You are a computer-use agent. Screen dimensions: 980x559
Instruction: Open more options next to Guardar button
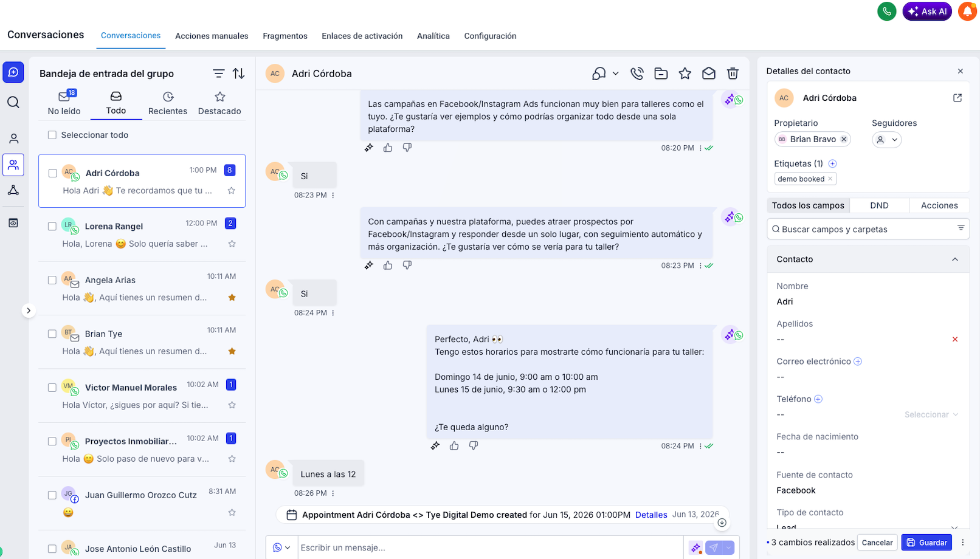tap(962, 543)
